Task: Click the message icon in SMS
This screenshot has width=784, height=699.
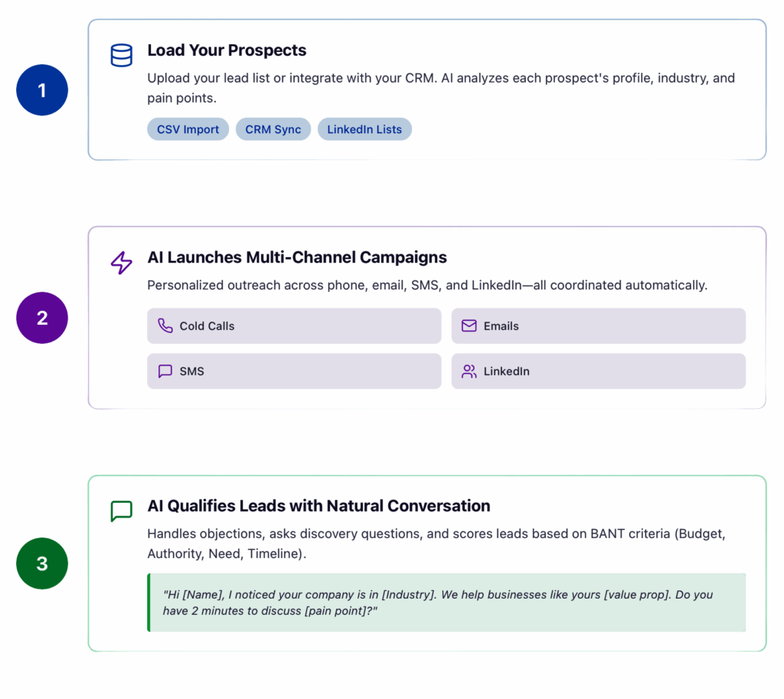Action: [165, 371]
